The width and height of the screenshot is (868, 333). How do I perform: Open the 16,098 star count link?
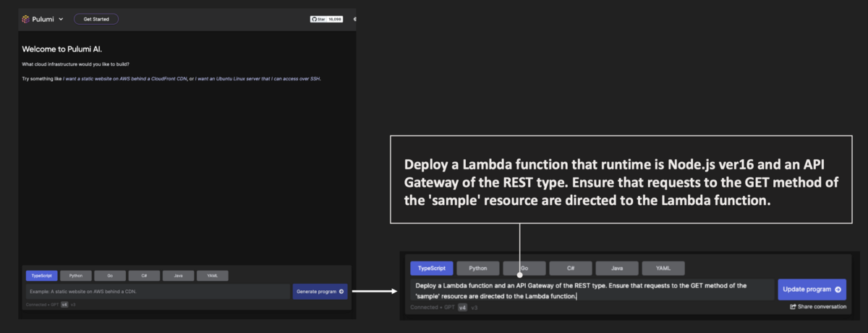(335, 19)
